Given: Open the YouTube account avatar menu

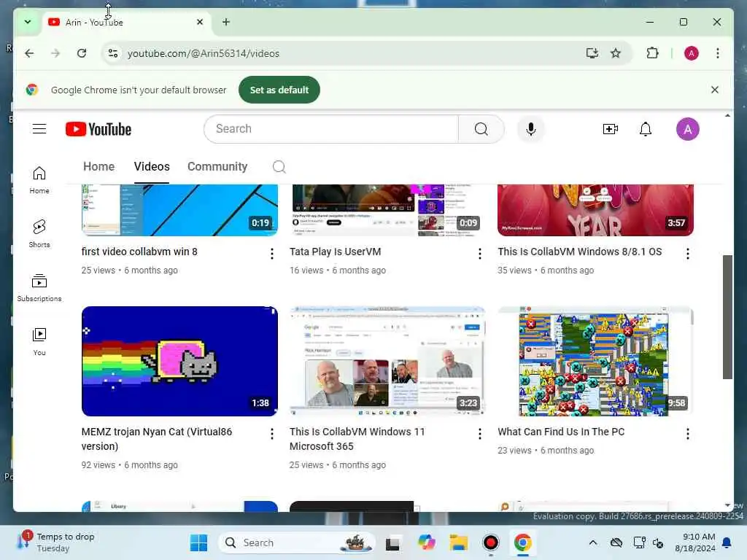Looking at the screenshot, I should click(x=687, y=129).
